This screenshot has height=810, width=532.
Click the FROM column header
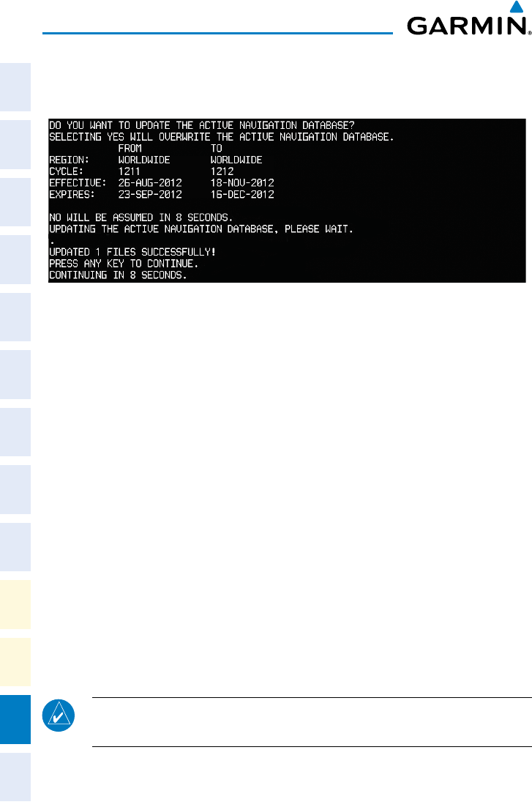[x=130, y=148]
